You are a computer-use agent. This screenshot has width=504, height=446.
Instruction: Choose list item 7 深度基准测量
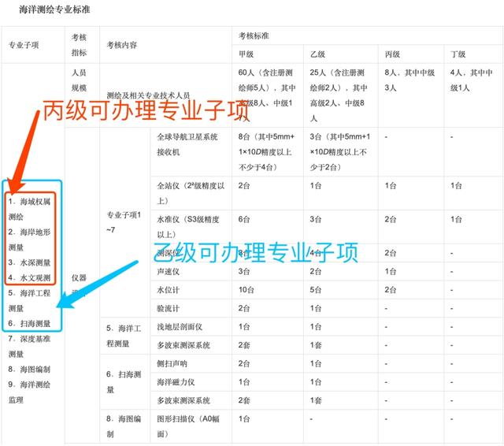[29, 346]
